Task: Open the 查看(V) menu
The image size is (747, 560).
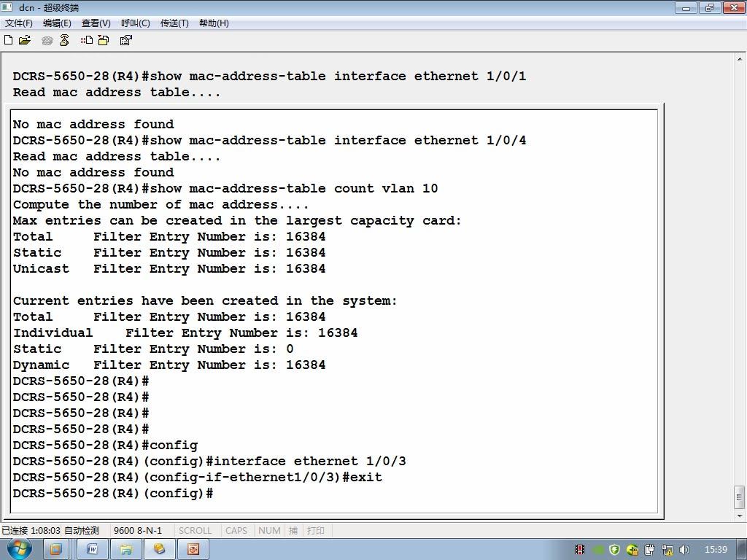Action: coord(96,23)
